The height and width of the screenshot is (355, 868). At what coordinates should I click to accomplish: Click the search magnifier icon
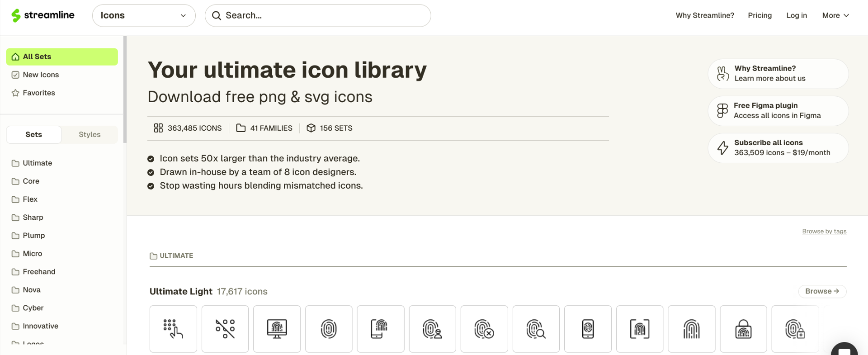[x=217, y=15]
